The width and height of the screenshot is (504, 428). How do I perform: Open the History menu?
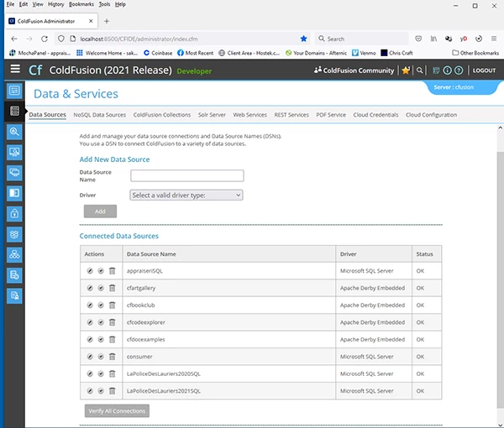coord(56,4)
